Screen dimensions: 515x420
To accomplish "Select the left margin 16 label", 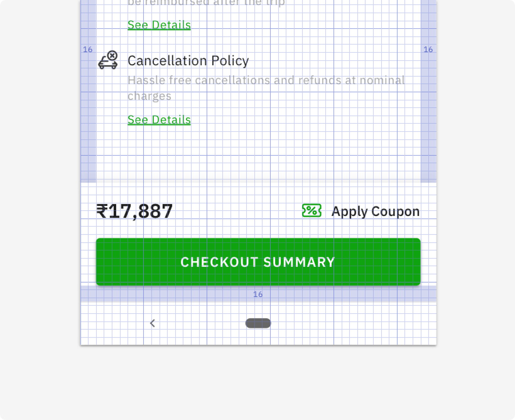I will point(88,49).
